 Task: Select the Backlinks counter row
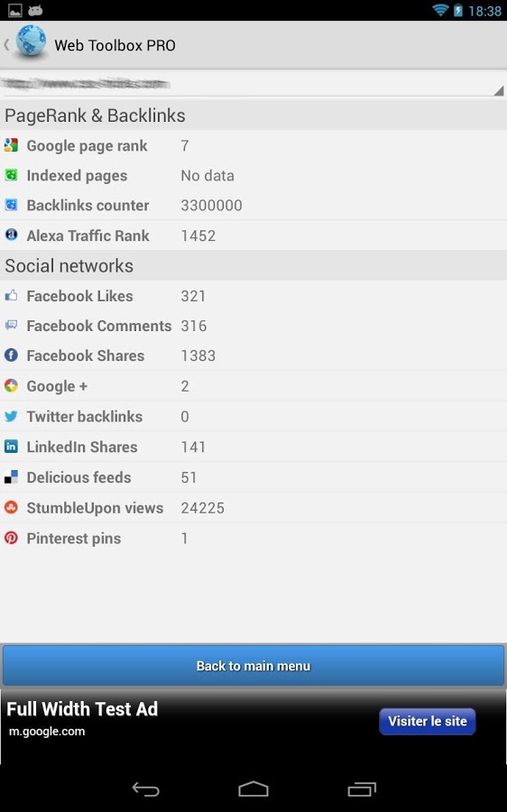253,205
